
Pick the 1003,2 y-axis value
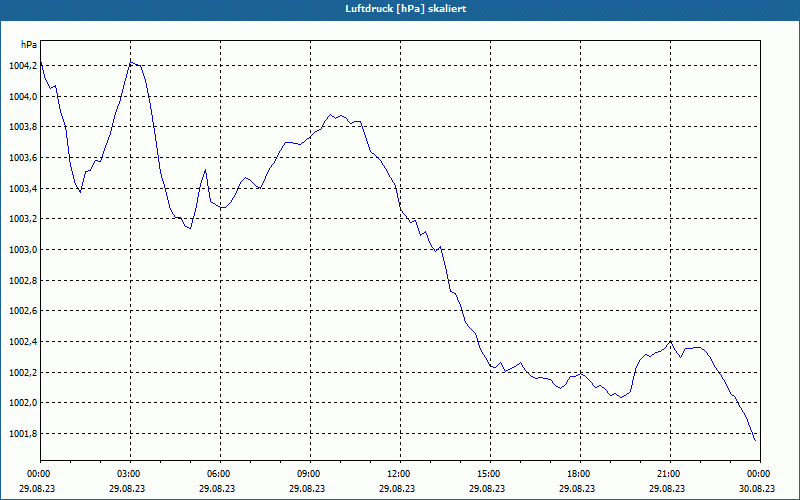22,219
